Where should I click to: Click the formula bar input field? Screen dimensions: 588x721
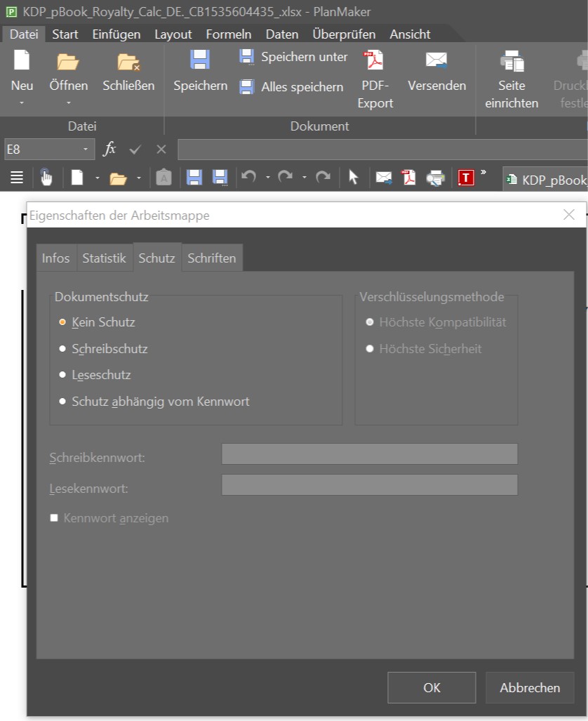382,150
